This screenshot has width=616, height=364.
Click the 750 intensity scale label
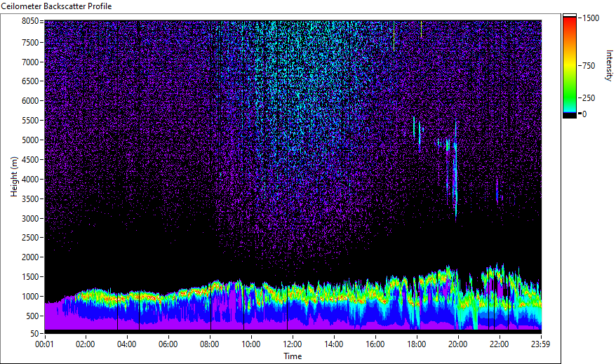[589, 66]
